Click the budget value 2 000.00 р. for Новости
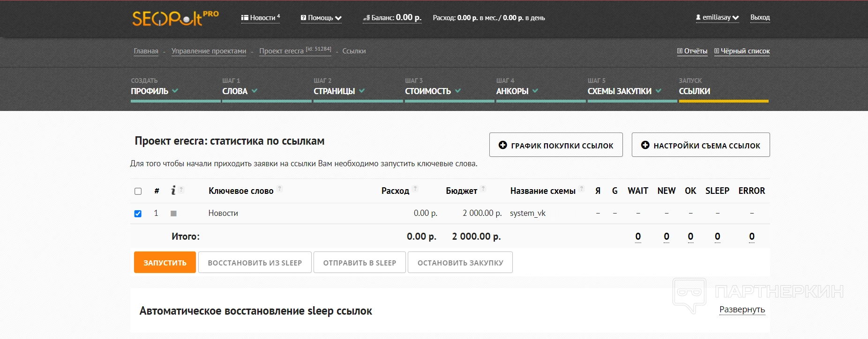 482,213
